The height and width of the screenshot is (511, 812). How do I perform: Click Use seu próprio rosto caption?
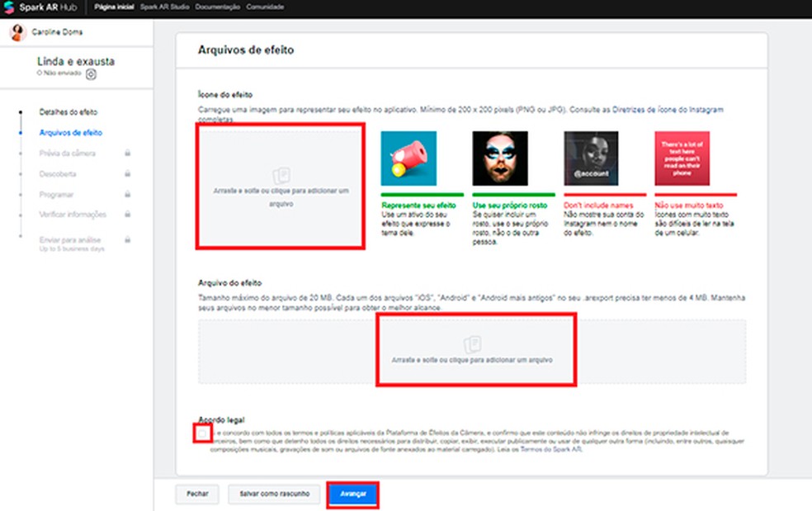(510, 206)
